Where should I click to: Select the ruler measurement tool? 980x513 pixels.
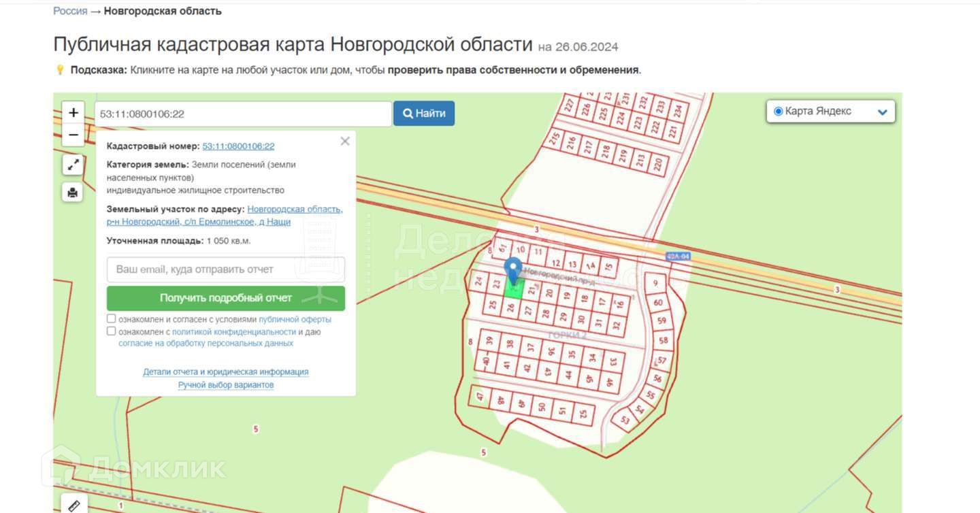click(x=74, y=505)
